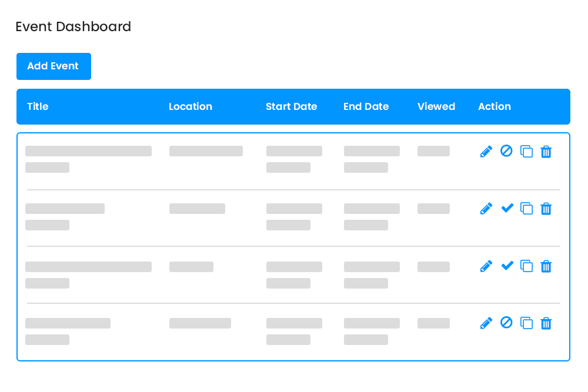Toggle the viewed checkmark on the third event

coord(506,266)
